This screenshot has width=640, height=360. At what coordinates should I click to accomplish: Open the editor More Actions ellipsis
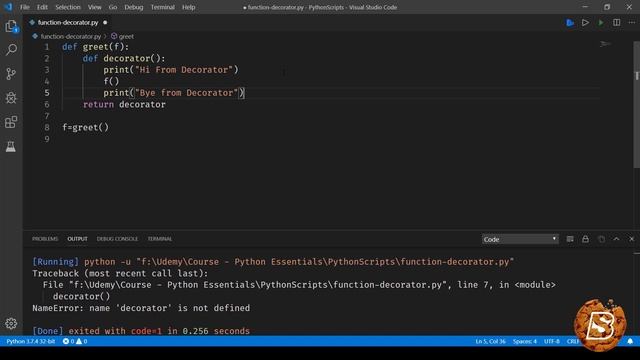(631, 22)
